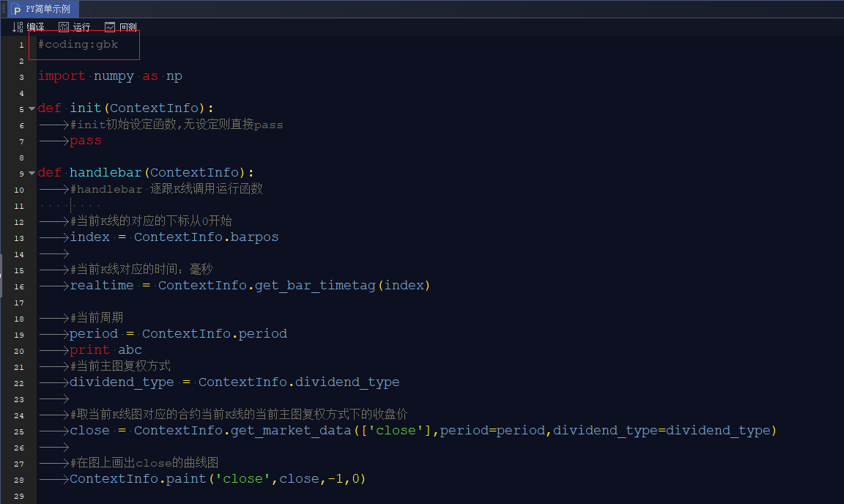Place cursor on numpy in import line
Viewport: 844px width, 504px height.
pos(114,76)
